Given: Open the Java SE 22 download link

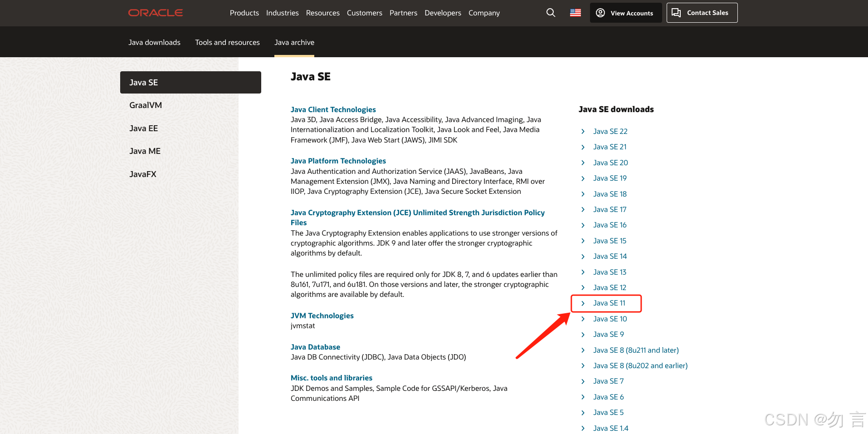Looking at the screenshot, I should tap(610, 131).
